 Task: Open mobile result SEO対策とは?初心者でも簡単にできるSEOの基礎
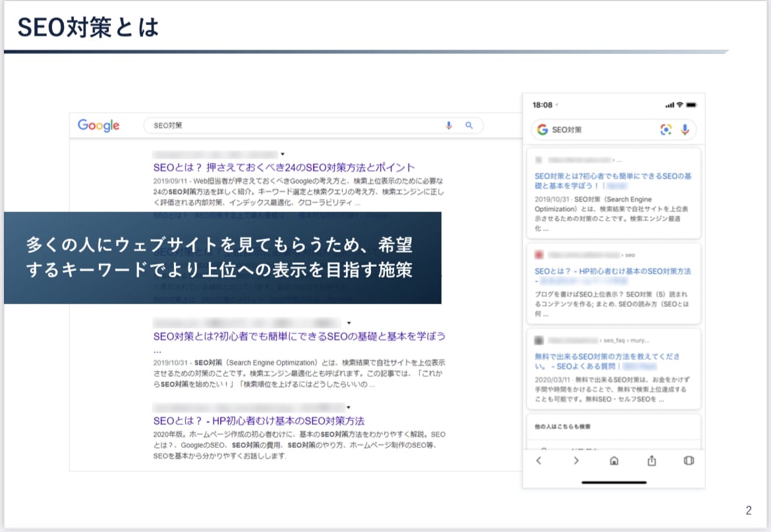point(613,181)
